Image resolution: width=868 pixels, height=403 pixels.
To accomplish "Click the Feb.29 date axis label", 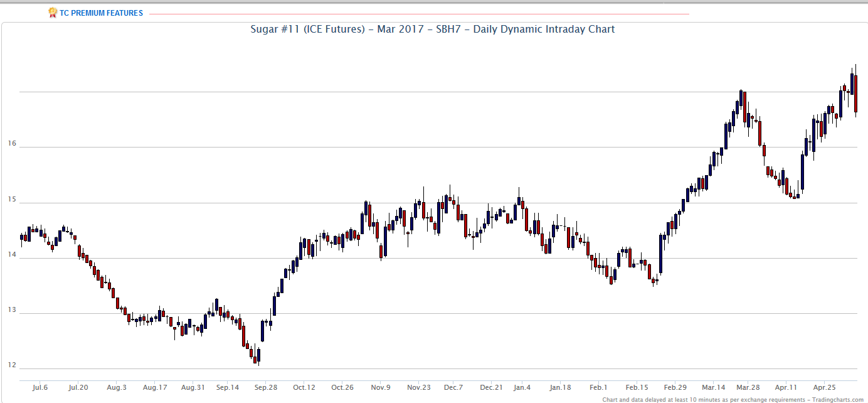I will point(675,387).
